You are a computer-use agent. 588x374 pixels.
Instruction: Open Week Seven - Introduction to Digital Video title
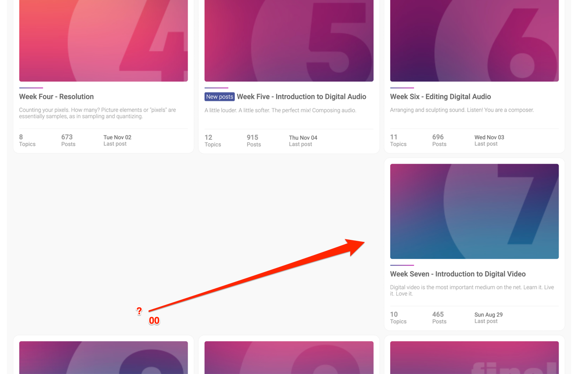click(x=458, y=274)
